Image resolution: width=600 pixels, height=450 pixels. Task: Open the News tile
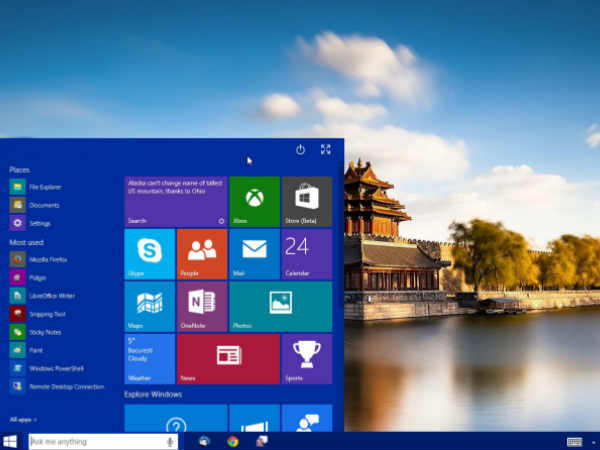pos(228,359)
